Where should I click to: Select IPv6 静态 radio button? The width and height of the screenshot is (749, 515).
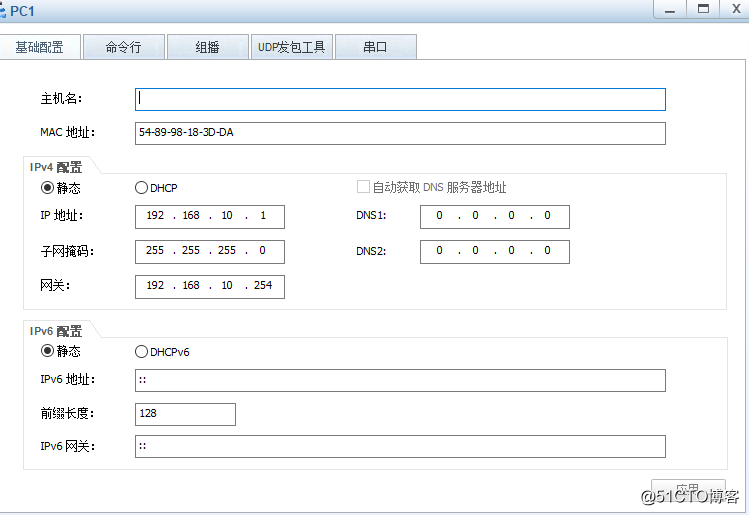point(47,351)
